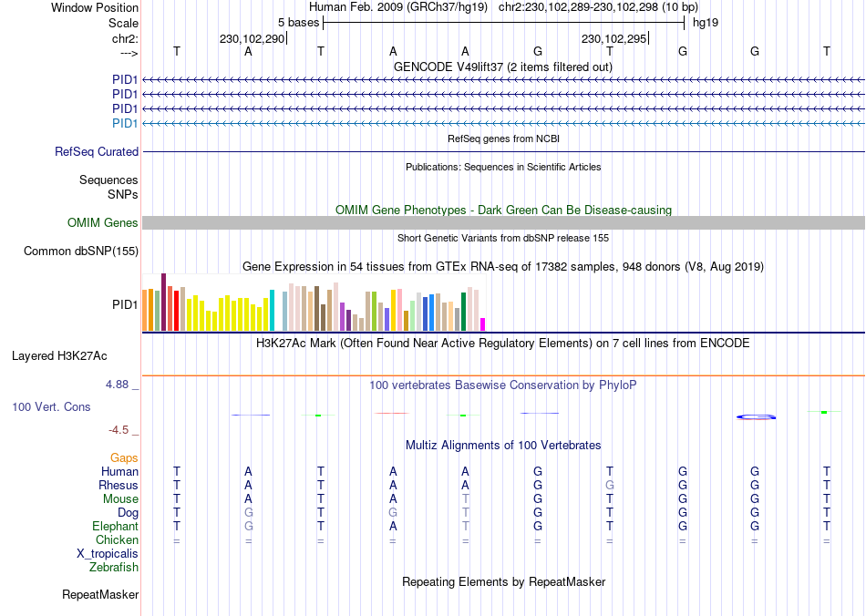Image resolution: width=866 pixels, height=616 pixels.
Task: Click the tall maroon bar in GTEx chart
Action: pyautogui.click(x=163, y=302)
